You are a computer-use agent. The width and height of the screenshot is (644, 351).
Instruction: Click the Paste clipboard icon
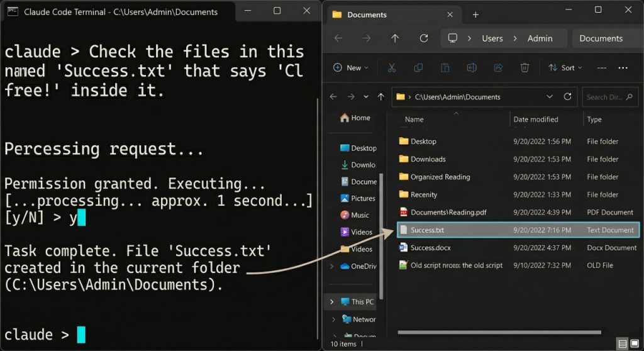coord(445,68)
